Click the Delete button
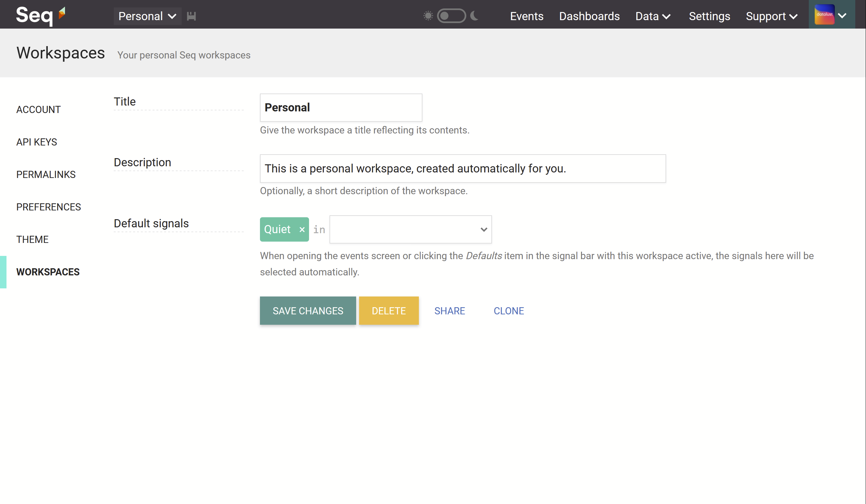This screenshot has height=504, width=866. (x=389, y=310)
